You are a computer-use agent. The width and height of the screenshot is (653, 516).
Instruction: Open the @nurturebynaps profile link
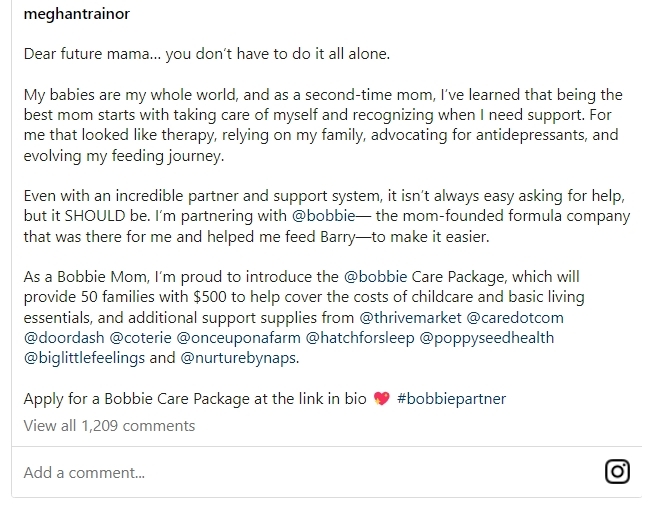tap(238, 358)
